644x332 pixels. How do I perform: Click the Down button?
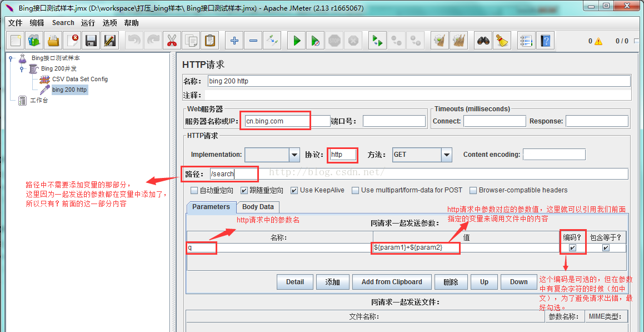point(519,282)
